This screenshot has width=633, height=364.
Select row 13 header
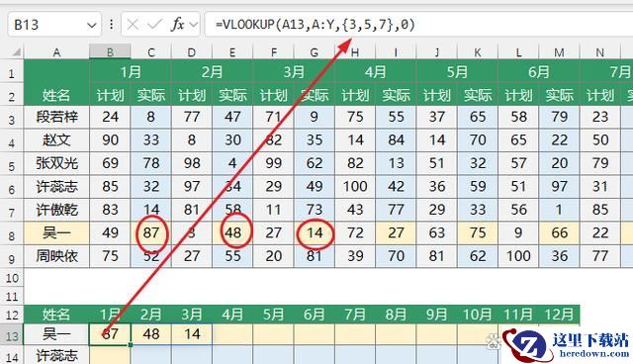[x=12, y=334]
